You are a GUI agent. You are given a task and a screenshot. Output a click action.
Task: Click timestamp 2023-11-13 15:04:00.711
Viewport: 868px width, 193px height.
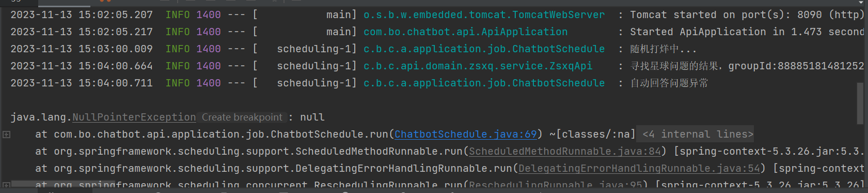(82, 83)
